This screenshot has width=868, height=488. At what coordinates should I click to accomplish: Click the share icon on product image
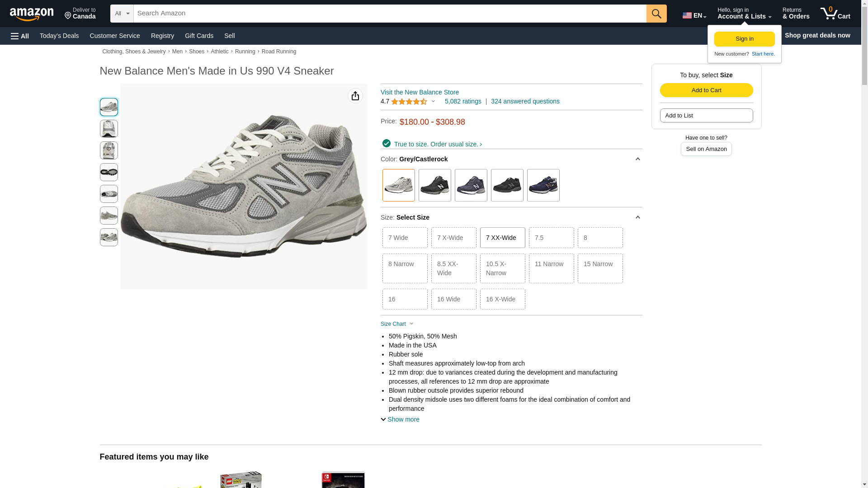(355, 96)
